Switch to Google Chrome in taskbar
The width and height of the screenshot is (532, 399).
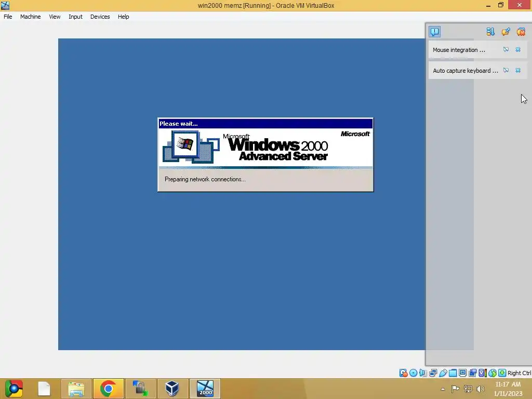coord(108,389)
